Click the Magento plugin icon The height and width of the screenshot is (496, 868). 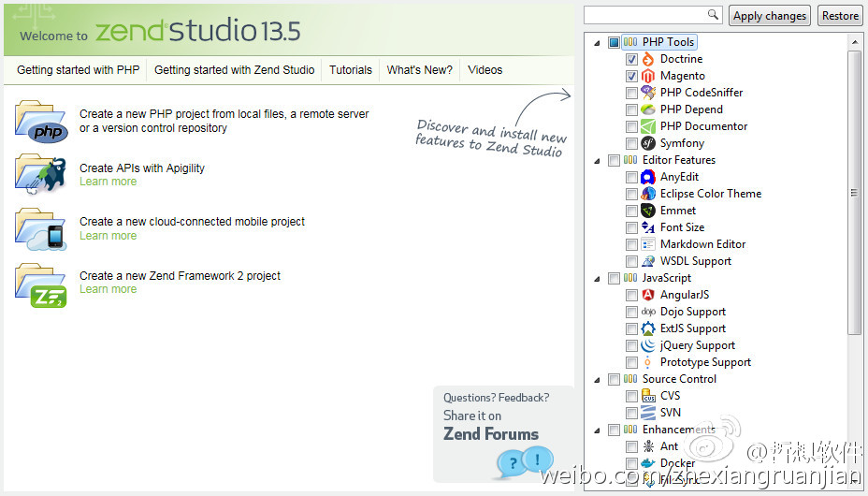[x=647, y=76]
